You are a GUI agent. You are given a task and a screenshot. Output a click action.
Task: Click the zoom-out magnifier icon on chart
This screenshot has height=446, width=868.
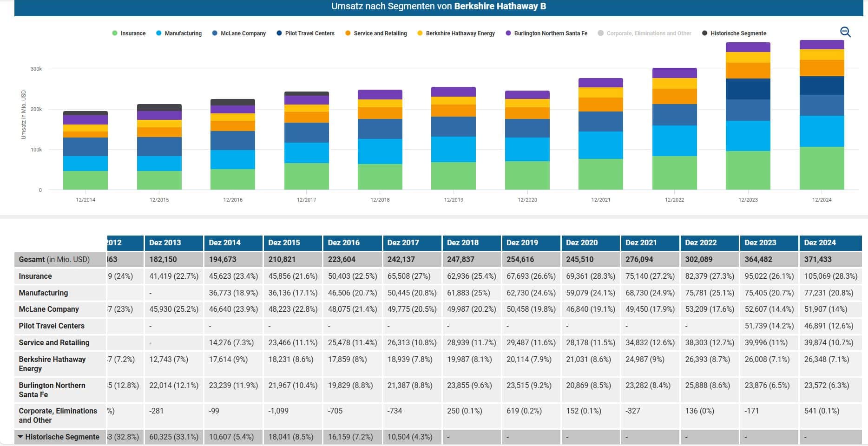pyautogui.click(x=845, y=32)
